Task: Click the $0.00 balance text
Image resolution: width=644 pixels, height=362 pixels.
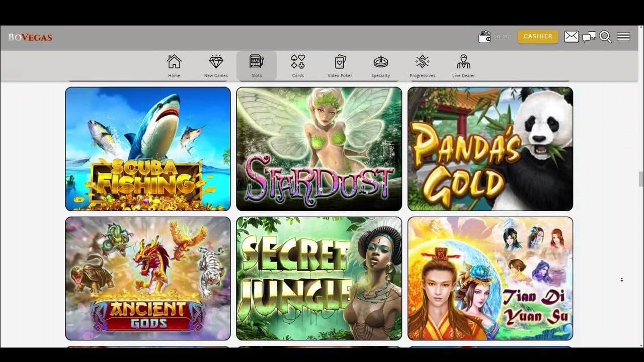Action: click(x=502, y=37)
